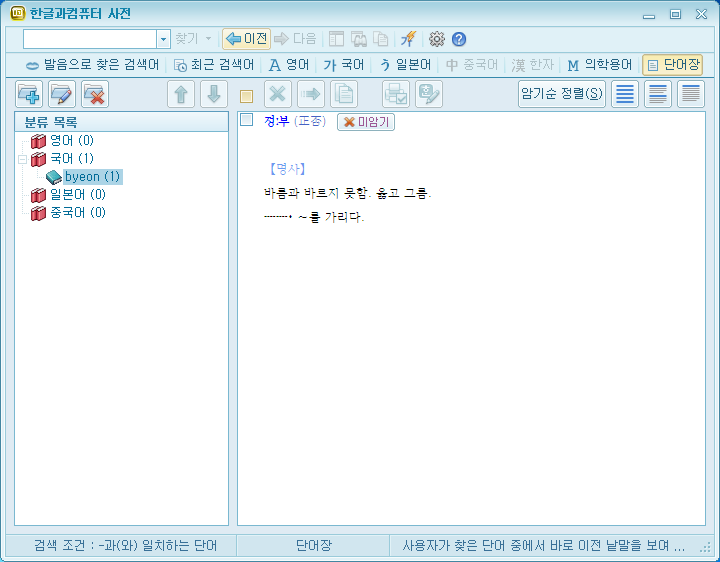The image size is (720, 562).
Task: Open the search input dropdown arrow
Action: tap(163, 39)
